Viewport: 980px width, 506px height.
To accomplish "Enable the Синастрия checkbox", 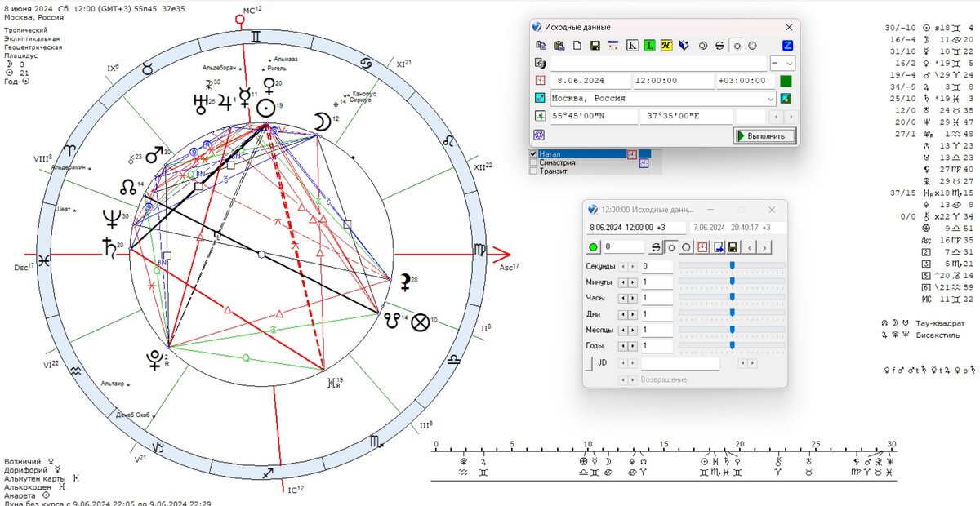I will (533, 162).
